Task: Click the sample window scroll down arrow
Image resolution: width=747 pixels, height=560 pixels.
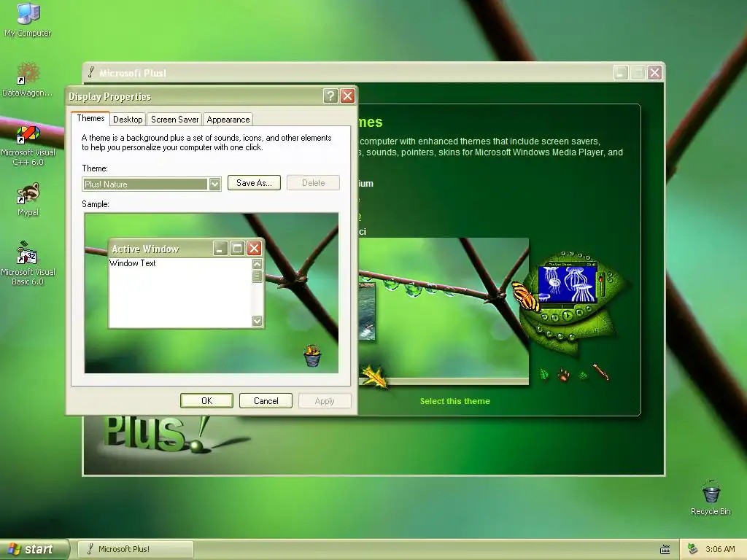Action: coord(258,321)
